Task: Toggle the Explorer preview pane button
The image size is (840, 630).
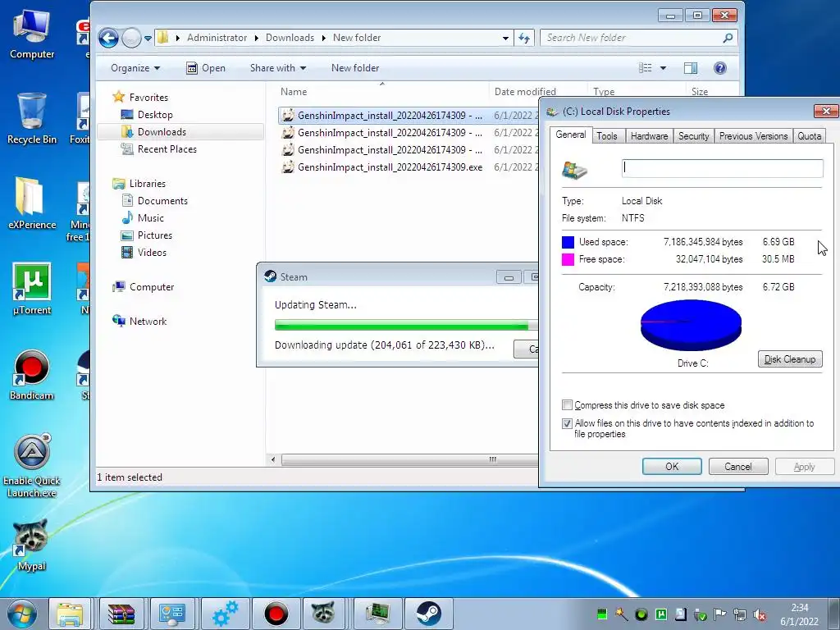Action: tap(691, 68)
